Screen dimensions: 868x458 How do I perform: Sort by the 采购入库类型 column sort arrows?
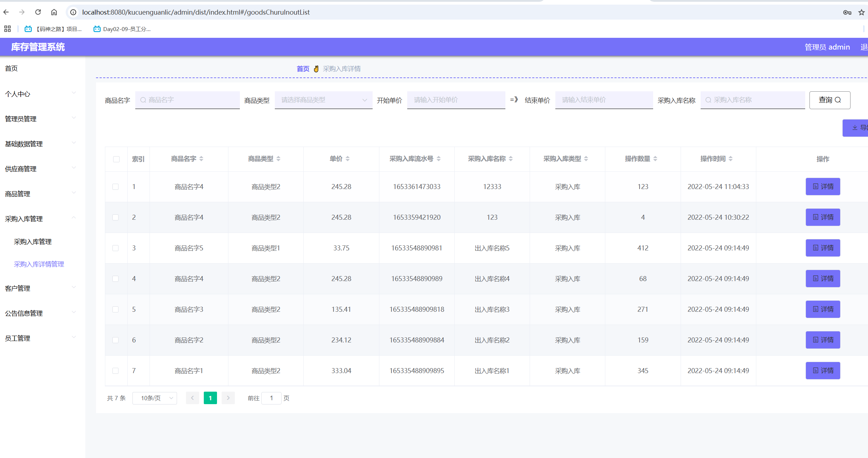point(586,159)
